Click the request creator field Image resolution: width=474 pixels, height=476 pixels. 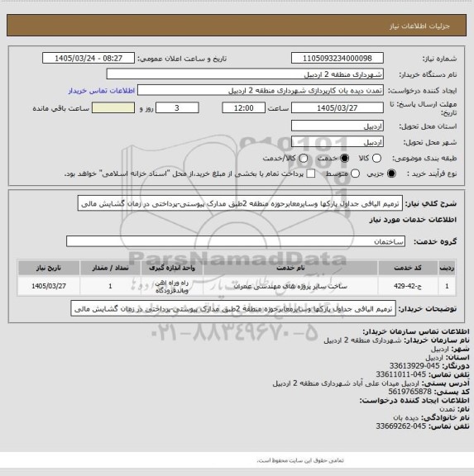pos(261,90)
